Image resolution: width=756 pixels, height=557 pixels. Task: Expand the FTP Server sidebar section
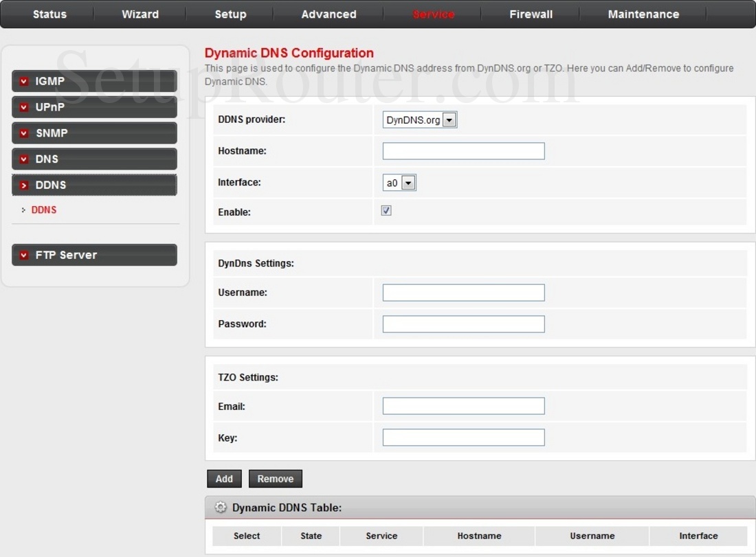[x=94, y=255]
